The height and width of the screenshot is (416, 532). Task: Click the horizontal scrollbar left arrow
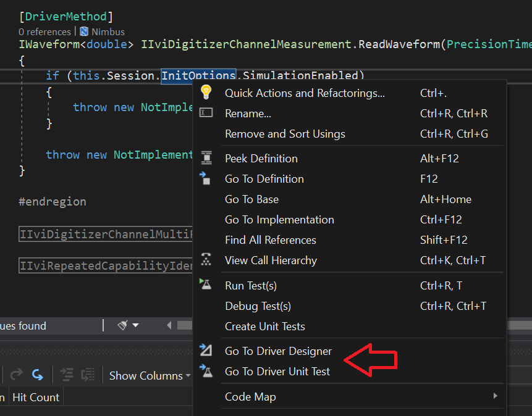pyautogui.click(x=169, y=325)
